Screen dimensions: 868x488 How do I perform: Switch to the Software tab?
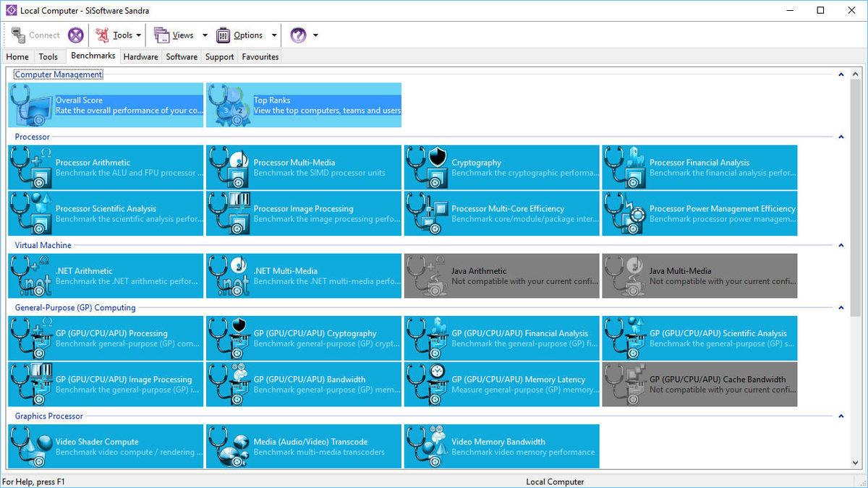(182, 56)
